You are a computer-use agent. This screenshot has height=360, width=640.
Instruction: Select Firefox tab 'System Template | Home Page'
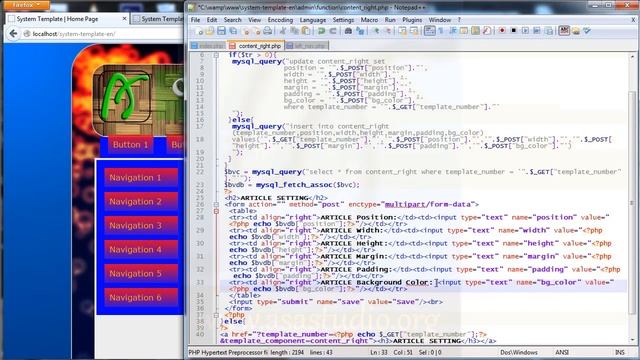tap(67, 19)
